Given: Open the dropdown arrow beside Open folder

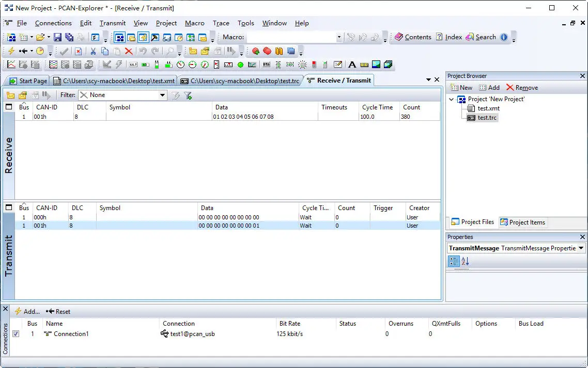Looking at the screenshot, I should point(49,37).
